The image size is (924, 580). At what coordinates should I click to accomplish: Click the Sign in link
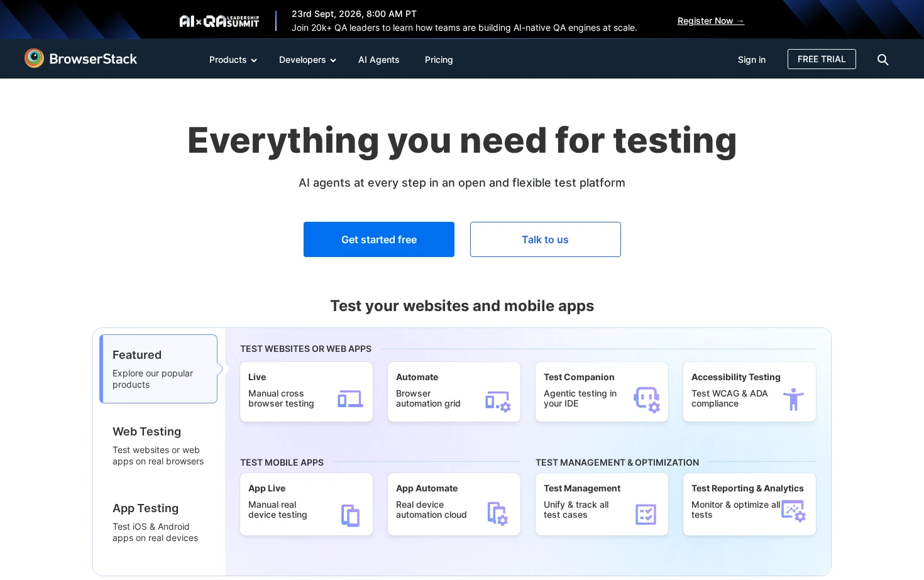(x=752, y=60)
